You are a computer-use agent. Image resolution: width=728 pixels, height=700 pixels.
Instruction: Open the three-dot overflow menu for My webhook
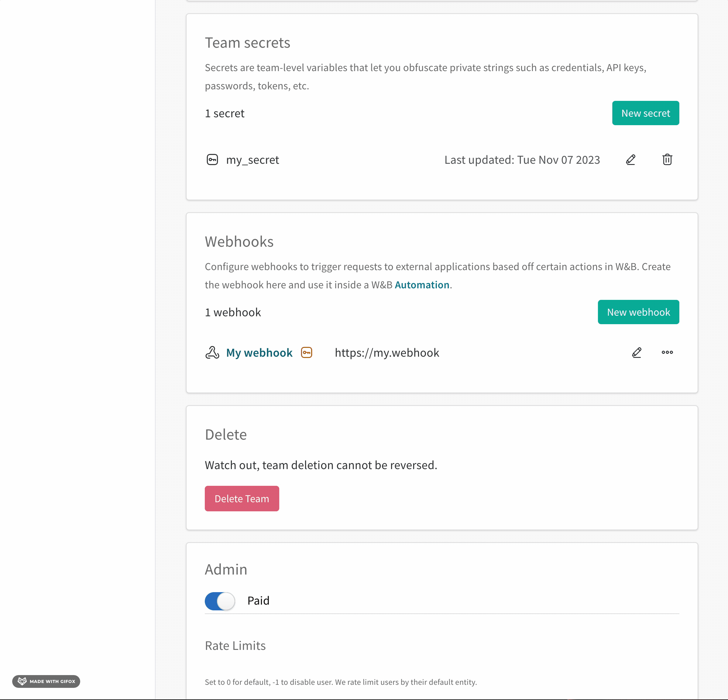tap(667, 352)
